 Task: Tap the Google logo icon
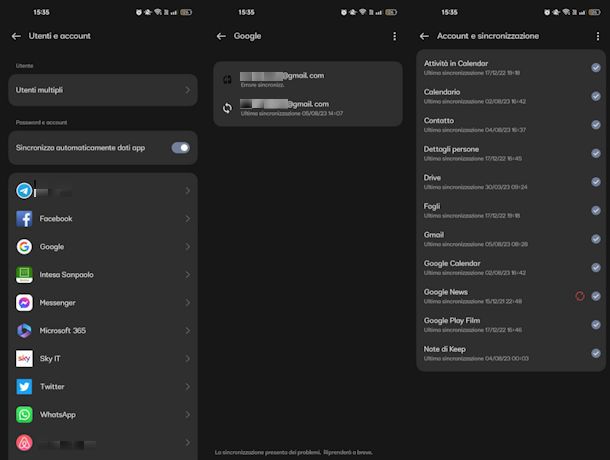coord(24,247)
